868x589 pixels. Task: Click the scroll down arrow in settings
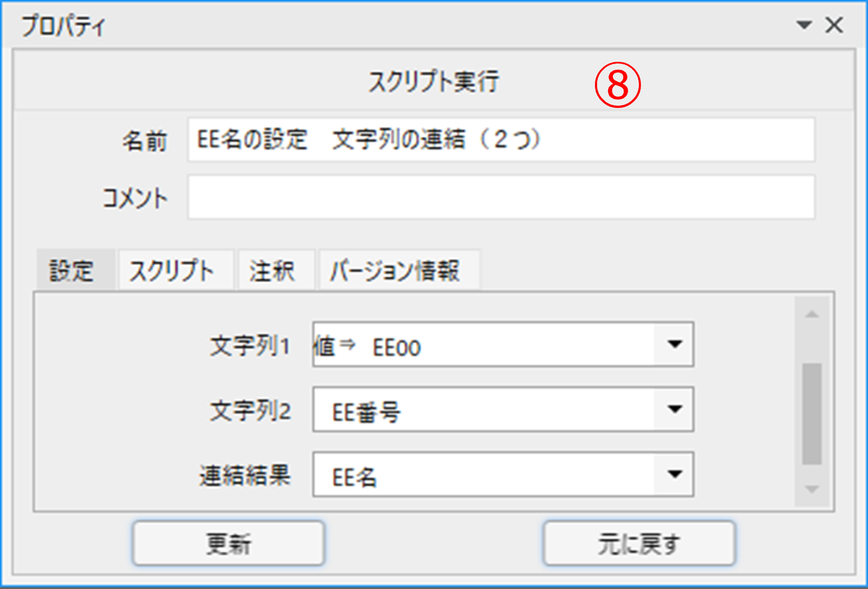point(812,490)
